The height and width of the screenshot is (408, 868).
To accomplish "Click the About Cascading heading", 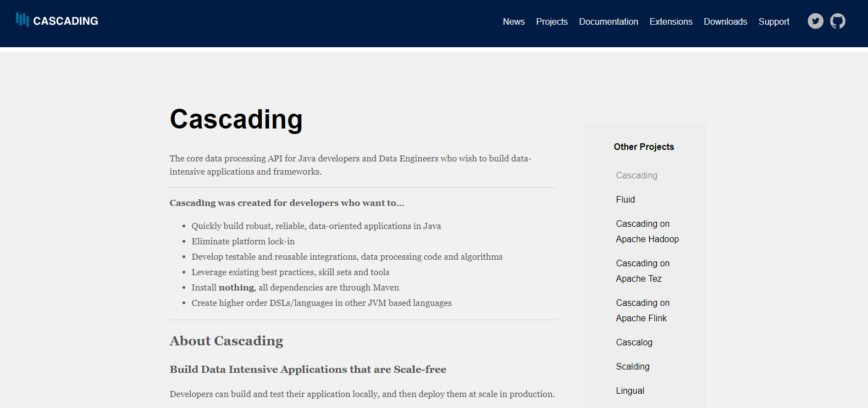I will (226, 341).
